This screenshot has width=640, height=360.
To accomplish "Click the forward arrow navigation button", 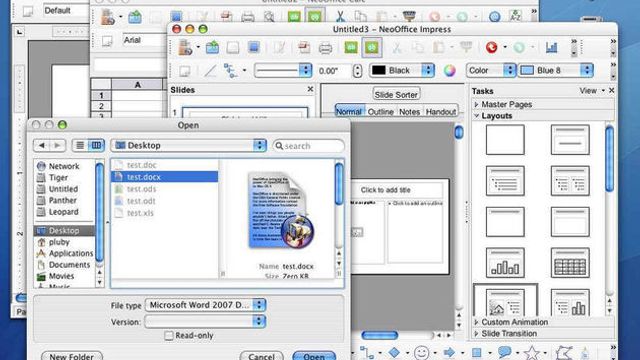I will point(57,145).
